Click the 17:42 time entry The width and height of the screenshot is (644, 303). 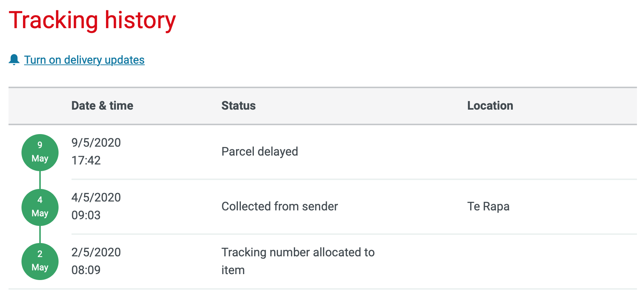coord(86,160)
